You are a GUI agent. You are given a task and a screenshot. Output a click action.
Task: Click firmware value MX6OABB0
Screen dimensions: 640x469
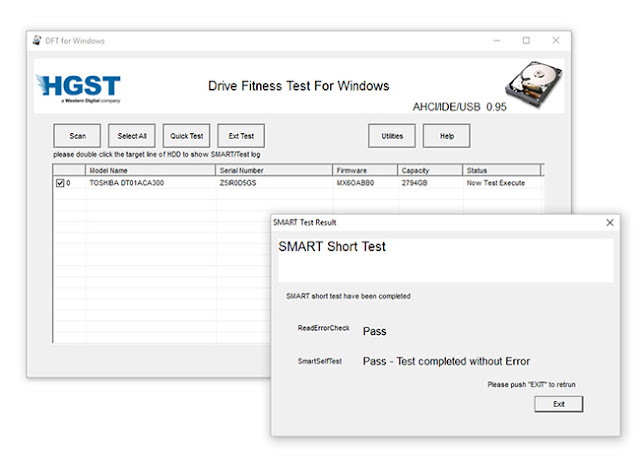coord(355,183)
